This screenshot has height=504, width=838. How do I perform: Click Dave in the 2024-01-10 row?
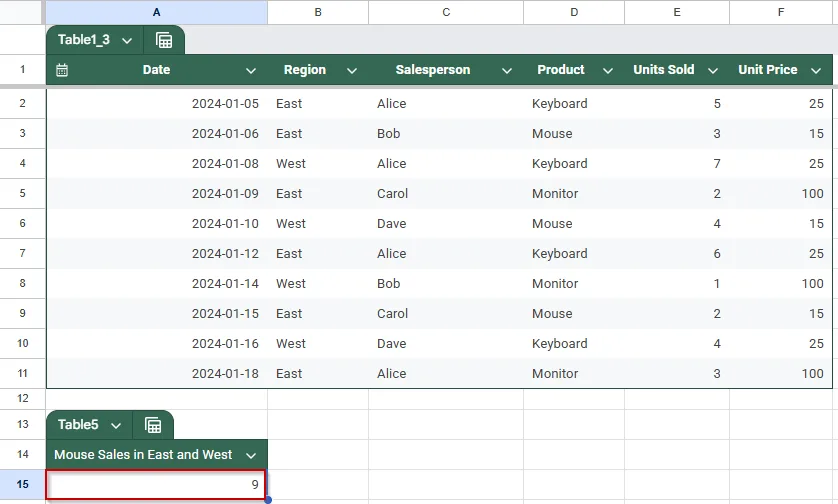[x=391, y=223]
